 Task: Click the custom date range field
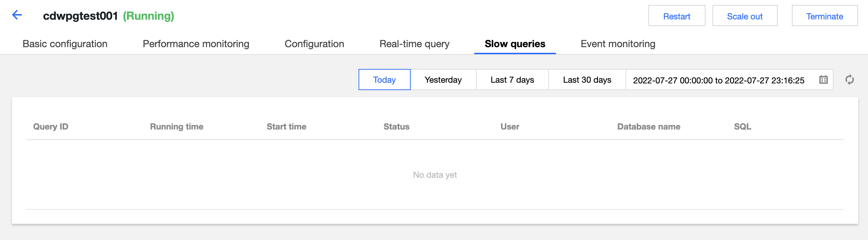click(x=719, y=80)
